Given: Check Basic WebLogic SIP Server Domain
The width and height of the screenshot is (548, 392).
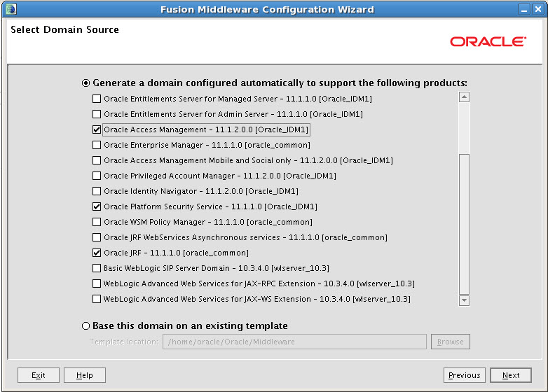Looking at the screenshot, I should tap(97, 268).
